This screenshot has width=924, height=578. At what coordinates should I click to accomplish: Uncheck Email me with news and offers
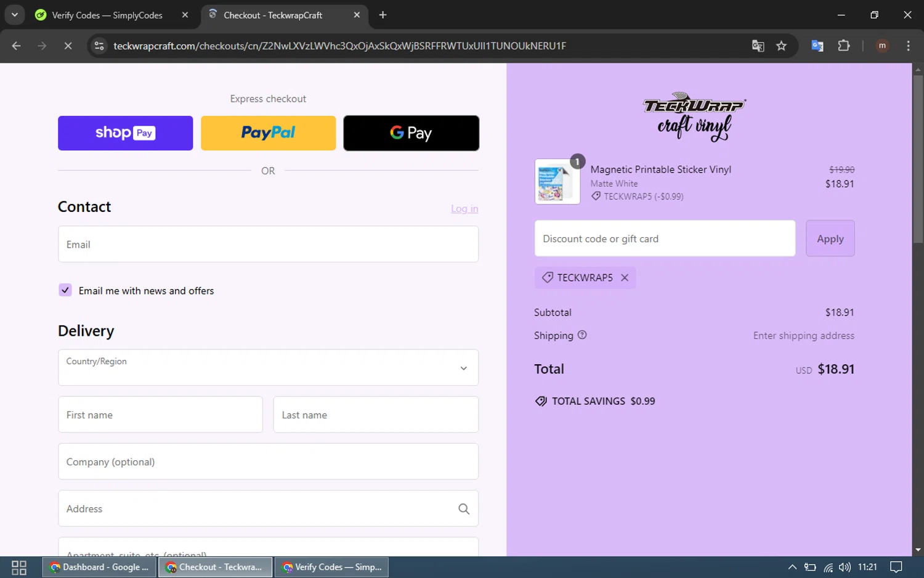[65, 290]
